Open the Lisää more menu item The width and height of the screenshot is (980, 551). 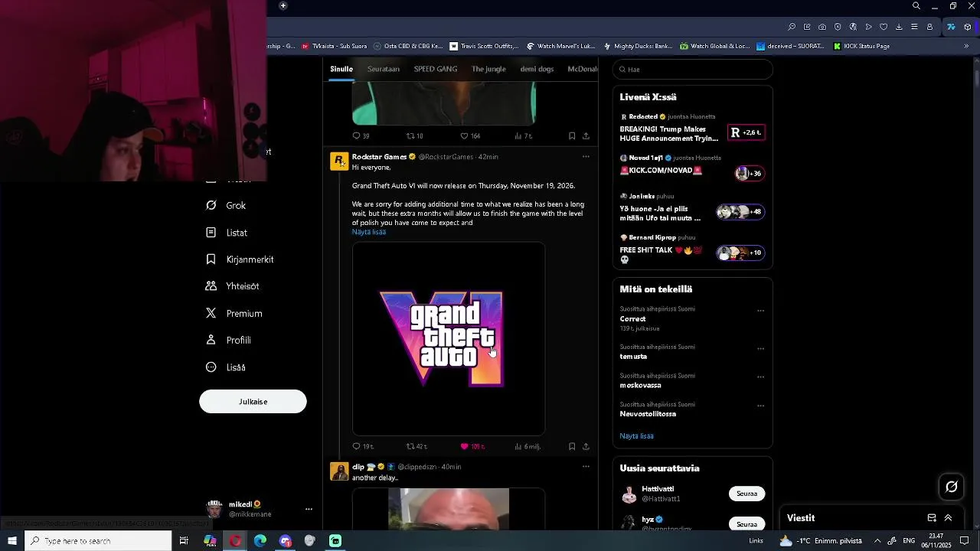point(226,367)
